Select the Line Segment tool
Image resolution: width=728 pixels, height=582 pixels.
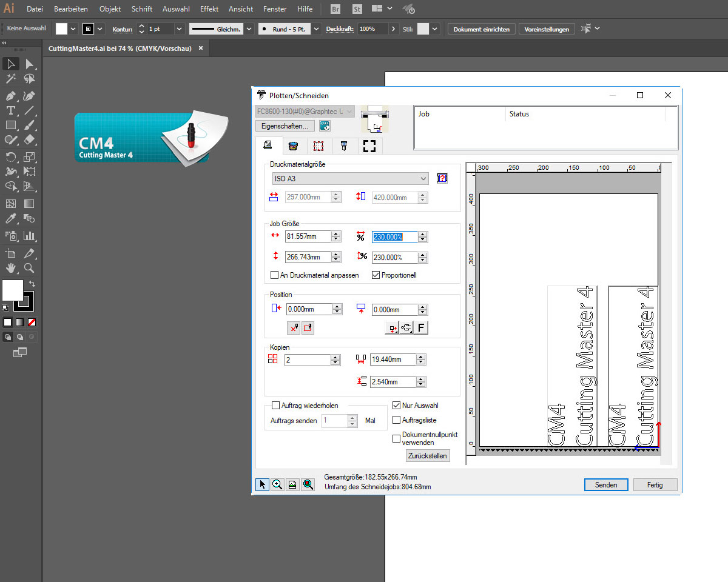tap(29, 110)
